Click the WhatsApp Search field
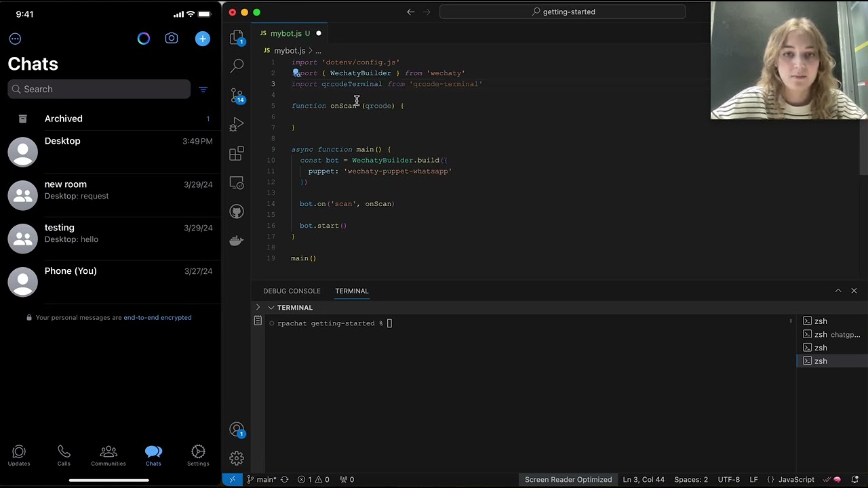 coord(99,89)
